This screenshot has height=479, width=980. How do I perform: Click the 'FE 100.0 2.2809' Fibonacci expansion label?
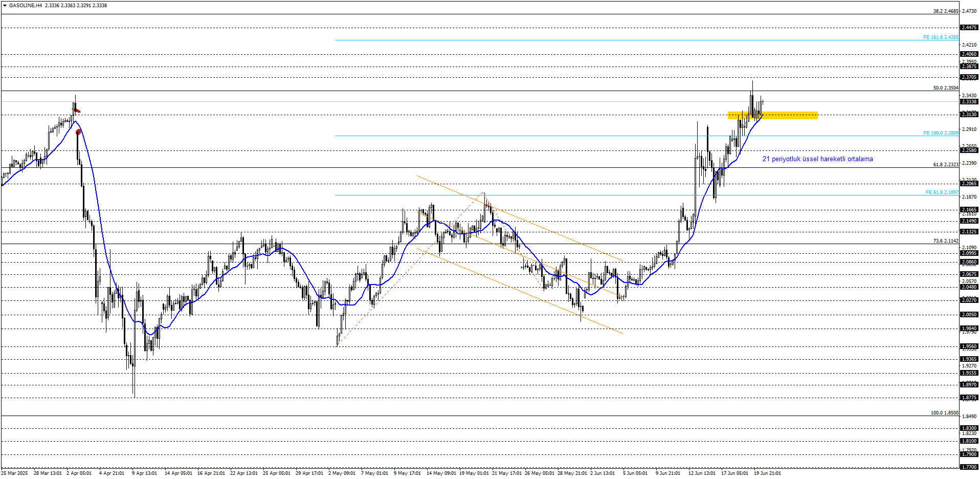(941, 133)
